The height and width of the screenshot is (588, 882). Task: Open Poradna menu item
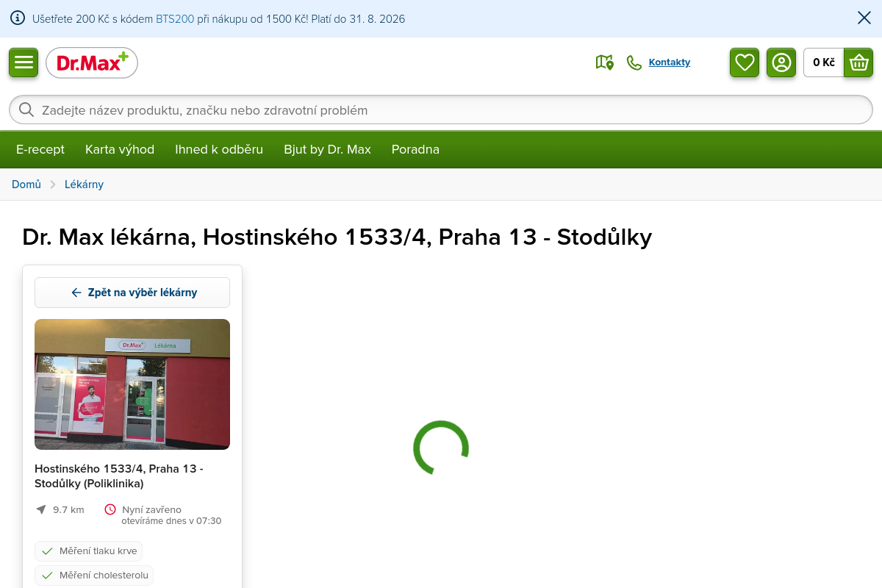(415, 149)
